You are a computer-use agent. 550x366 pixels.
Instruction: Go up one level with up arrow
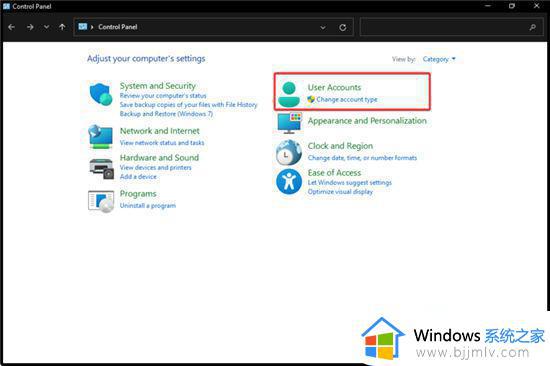62,27
